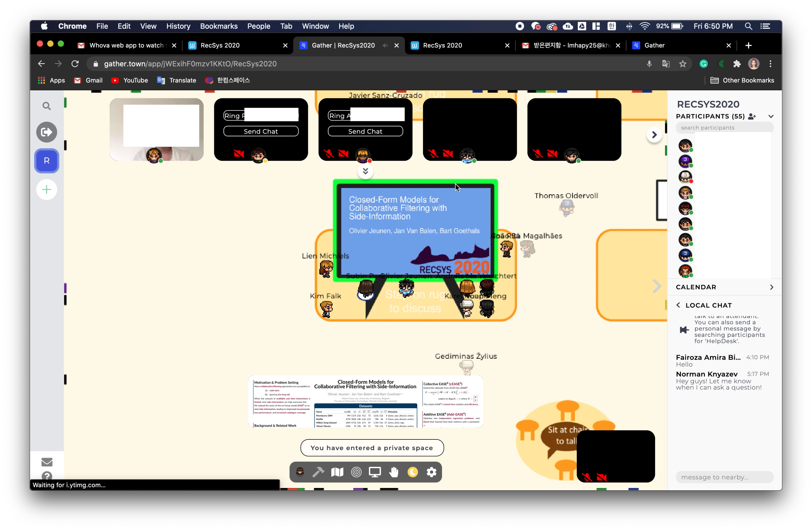Select the settings gear icon in toolbar
The height and width of the screenshot is (530, 812).
(x=431, y=471)
